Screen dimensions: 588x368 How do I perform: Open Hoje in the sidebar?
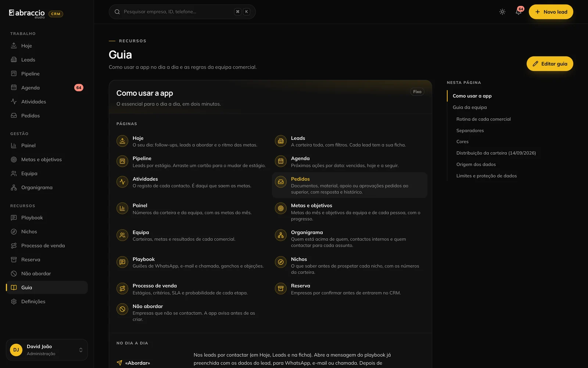coord(47,46)
